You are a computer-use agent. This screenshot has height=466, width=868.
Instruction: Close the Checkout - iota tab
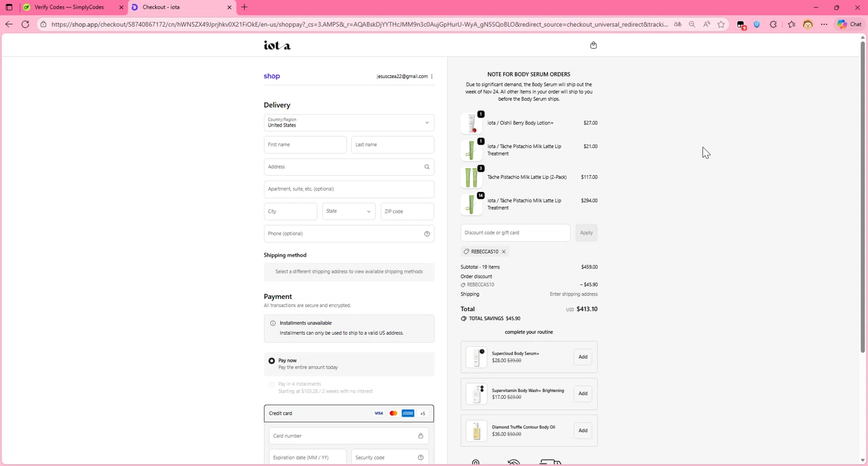pos(229,8)
